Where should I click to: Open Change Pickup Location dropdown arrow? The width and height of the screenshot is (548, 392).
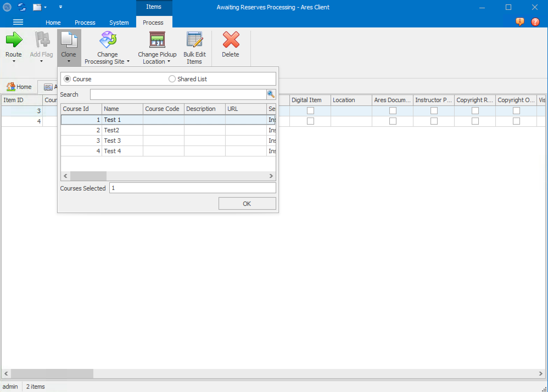(169, 62)
